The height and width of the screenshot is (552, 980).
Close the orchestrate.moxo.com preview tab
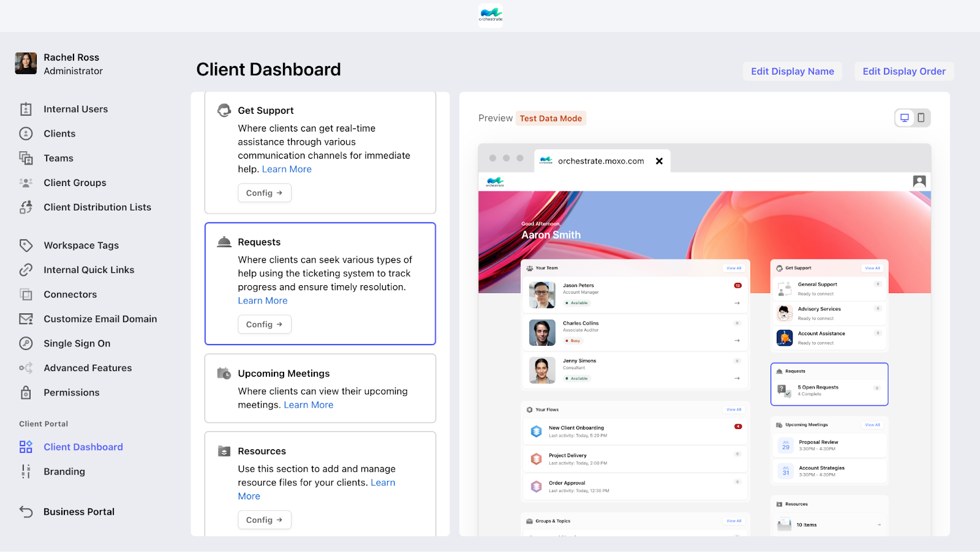coord(659,161)
